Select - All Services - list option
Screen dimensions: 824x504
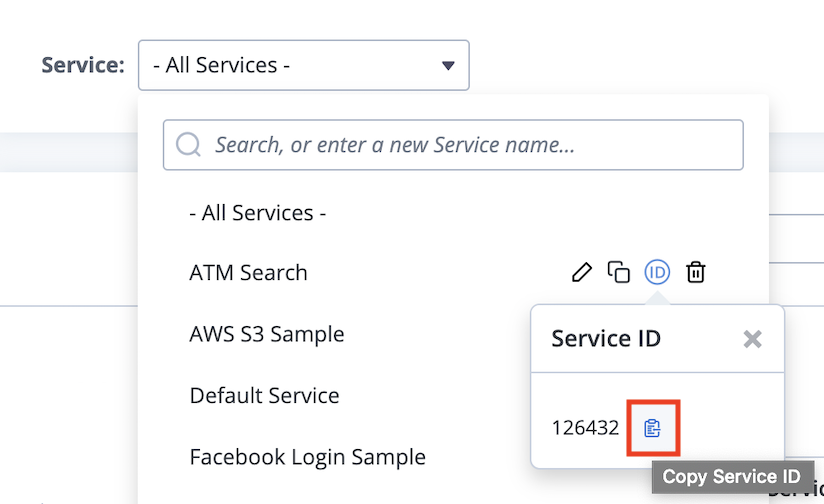[x=258, y=213]
